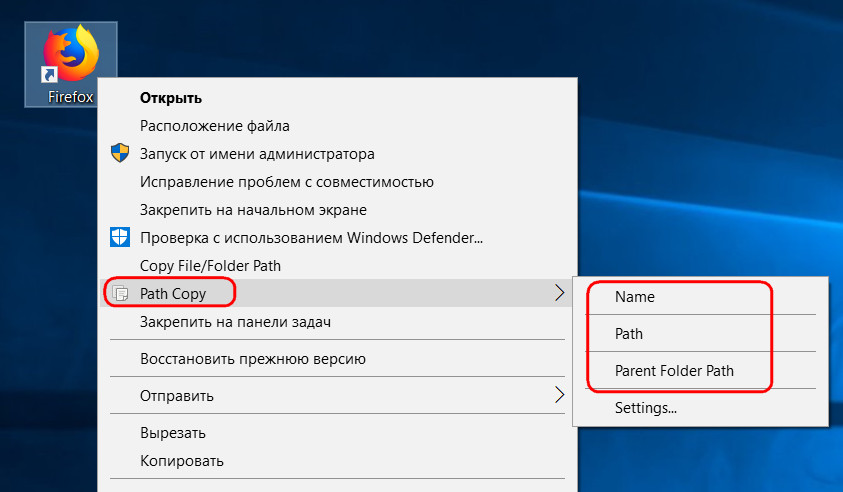Expand the Path Copy submenu arrow

tap(559, 293)
